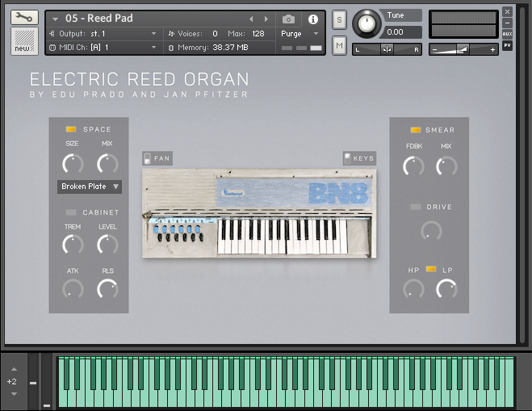Screen dimensions: 532x411
Task: Toggle the DRIVE effect switch
Action: (x=416, y=208)
